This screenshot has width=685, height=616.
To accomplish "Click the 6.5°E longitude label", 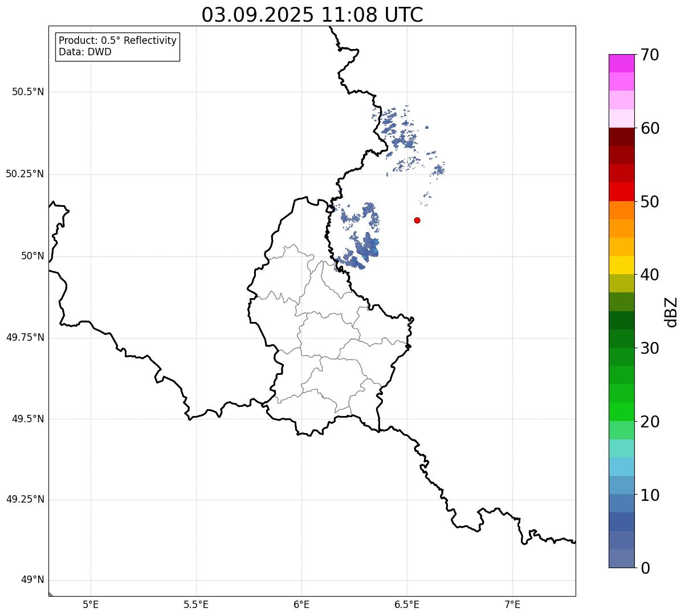I will coord(407,605).
